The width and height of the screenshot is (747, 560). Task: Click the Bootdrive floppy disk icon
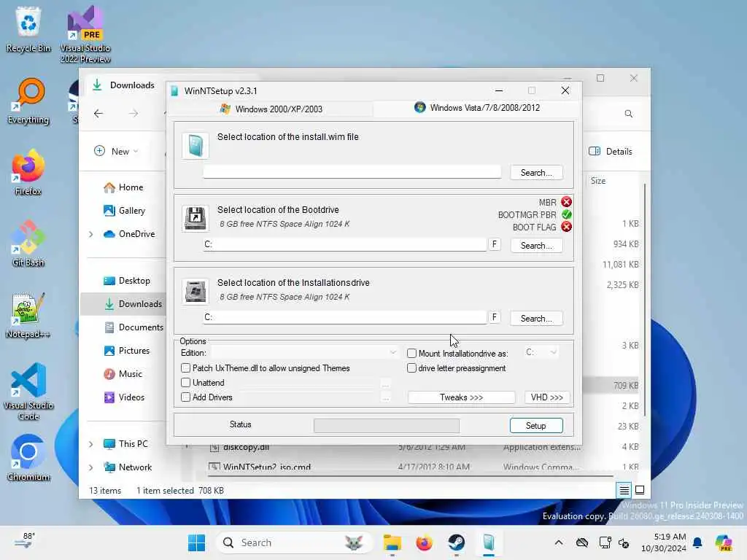196,218
